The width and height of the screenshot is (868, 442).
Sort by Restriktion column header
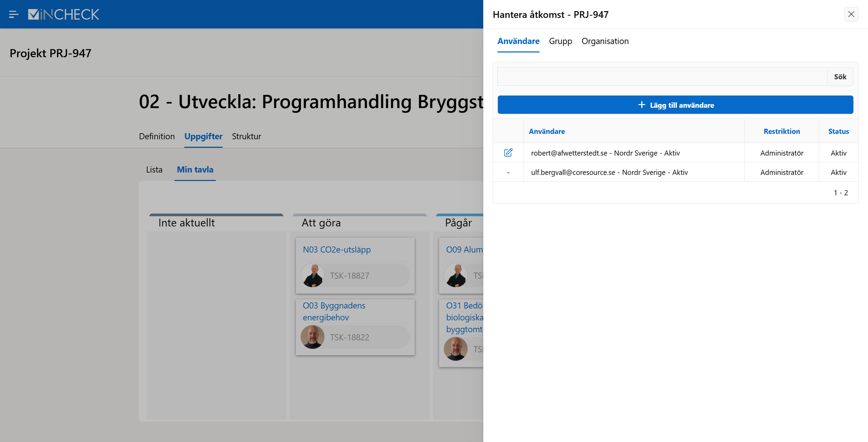coord(782,131)
